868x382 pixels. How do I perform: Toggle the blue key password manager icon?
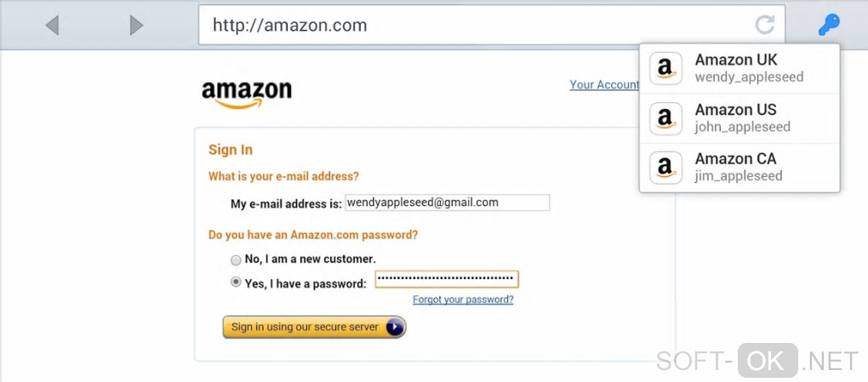(x=828, y=25)
